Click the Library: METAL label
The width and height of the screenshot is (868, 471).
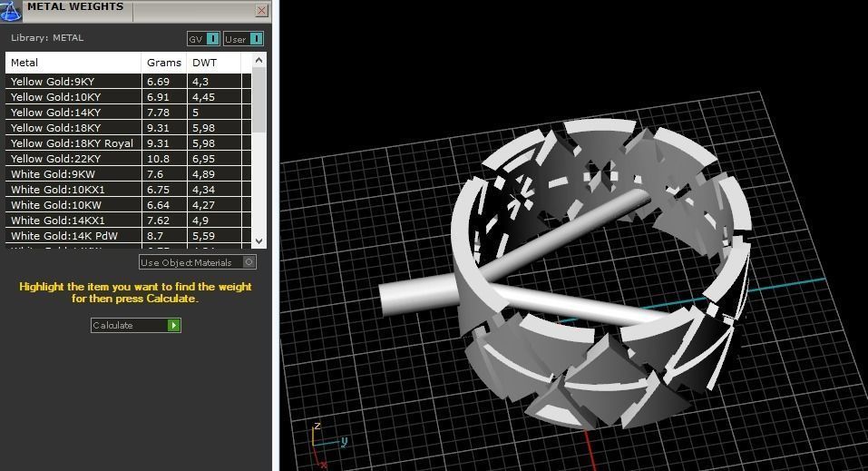click(x=47, y=38)
